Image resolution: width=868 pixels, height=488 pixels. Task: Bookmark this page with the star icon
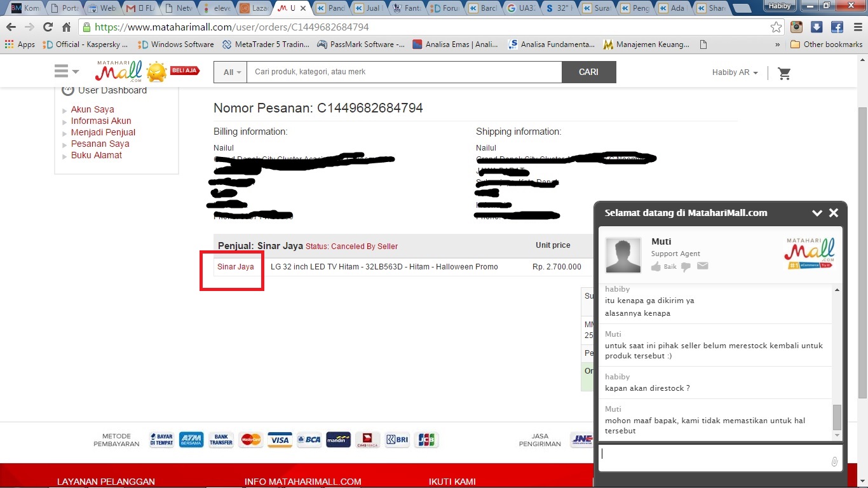tap(776, 27)
